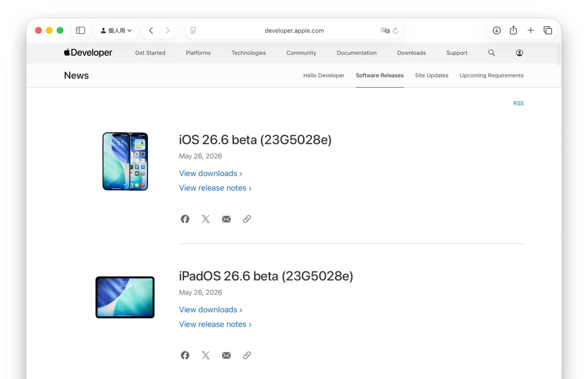588x379 pixels.
Task: Toggle the Safari sidebar icon
Action: tap(80, 30)
